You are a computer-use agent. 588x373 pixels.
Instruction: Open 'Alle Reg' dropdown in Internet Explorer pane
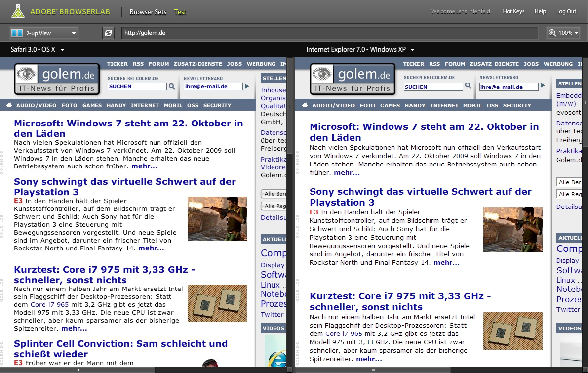click(569, 194)
